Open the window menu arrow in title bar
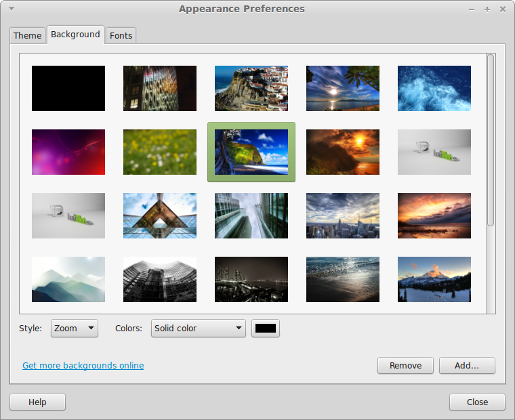515x420 pixels. pyautogui.click(x=12, y=9)
